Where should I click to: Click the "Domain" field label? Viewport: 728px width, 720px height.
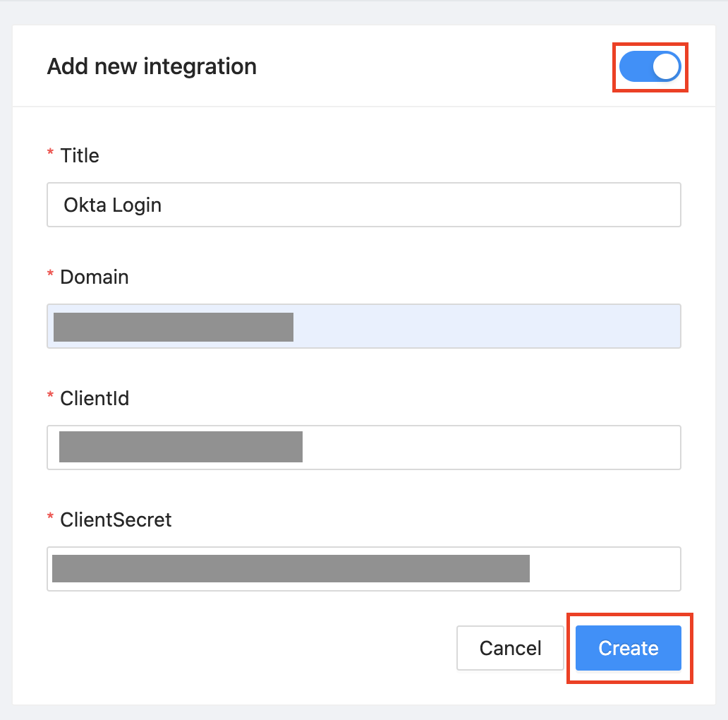click(x=95, y=277)
